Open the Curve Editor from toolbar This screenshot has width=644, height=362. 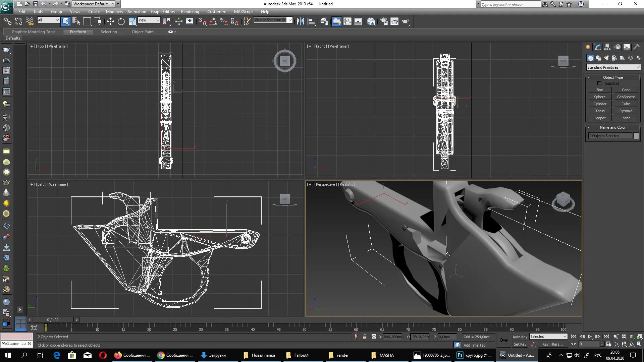click(347, 21)
